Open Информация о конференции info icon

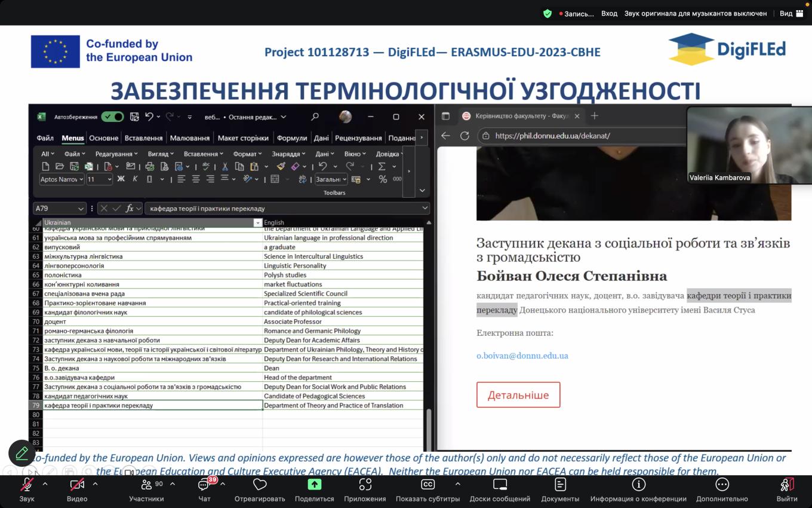pyautogui.click(x=638, y=485)
